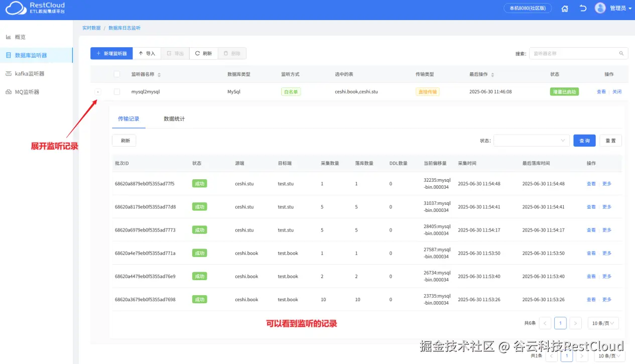Click 增量已启动 status badge

click(x=564, y=92)
